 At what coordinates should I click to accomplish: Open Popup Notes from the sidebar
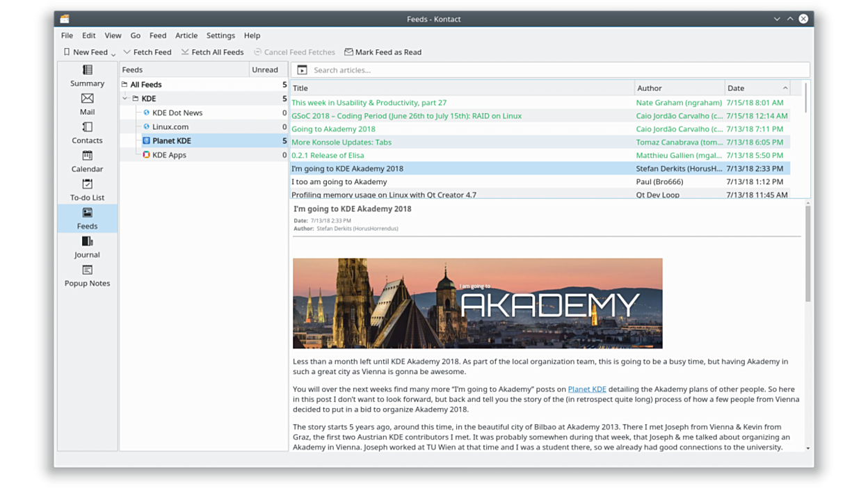coord(87,275)
